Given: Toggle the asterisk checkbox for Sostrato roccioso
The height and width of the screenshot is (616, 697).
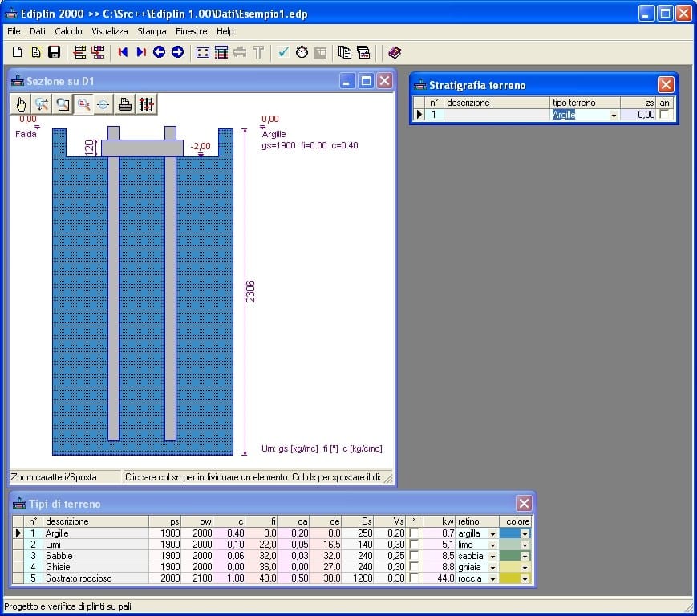Looking at the screenshot, I should pos(414,578).
